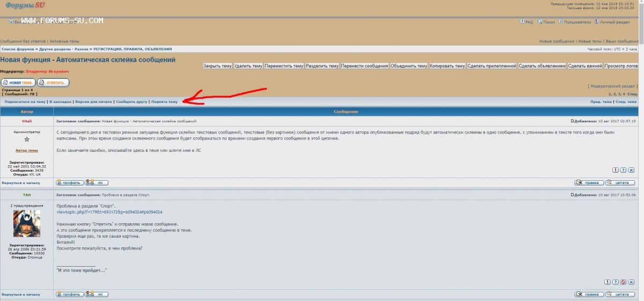The image size is (644, 301).
Task: Click the red ban icon on TAH's post
Action: pos(623,282)
